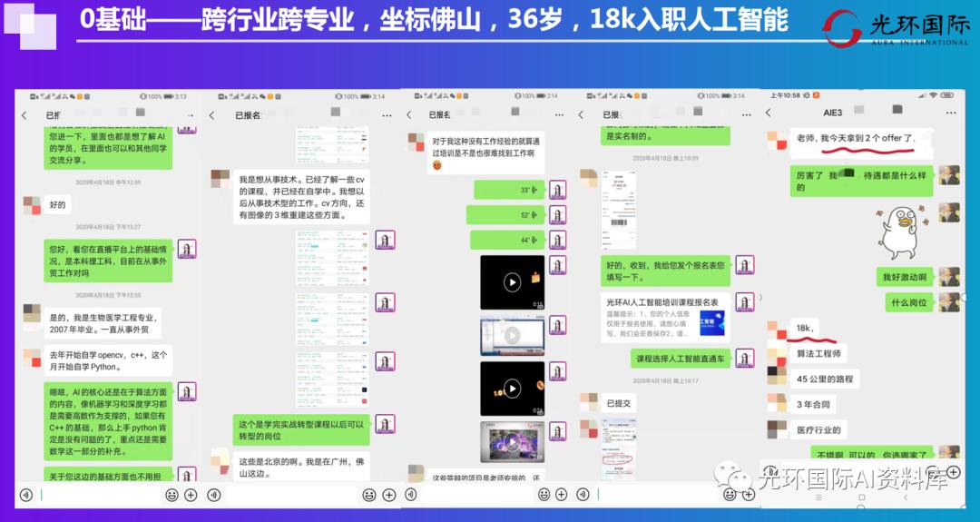The image size is (980, 522).
Task: Tap plus attachment icon in second chat
Action: [389, 495]
